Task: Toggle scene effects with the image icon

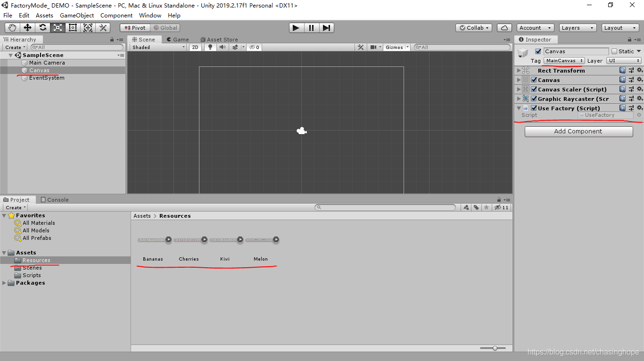Action: tap(235, 47)
